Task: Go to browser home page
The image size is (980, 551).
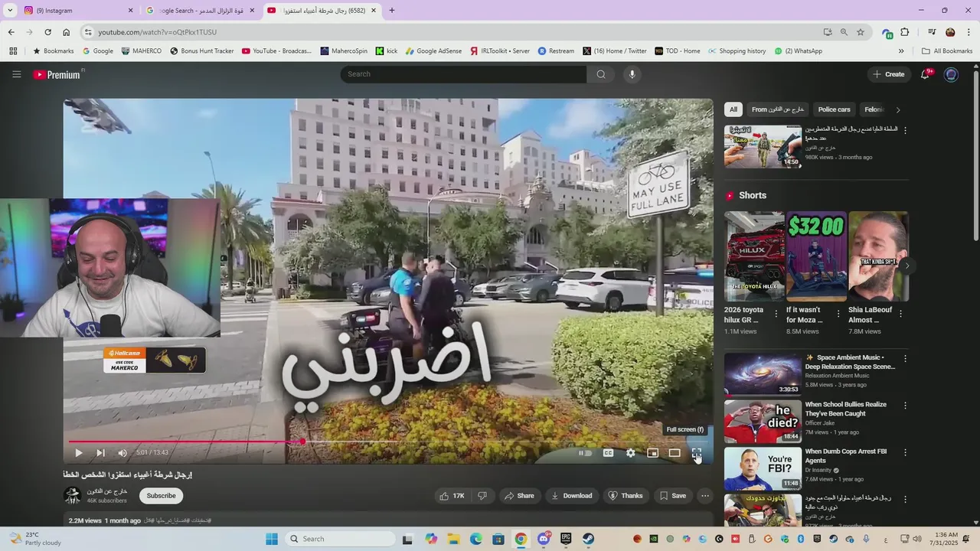Action: tap(67, 32)
